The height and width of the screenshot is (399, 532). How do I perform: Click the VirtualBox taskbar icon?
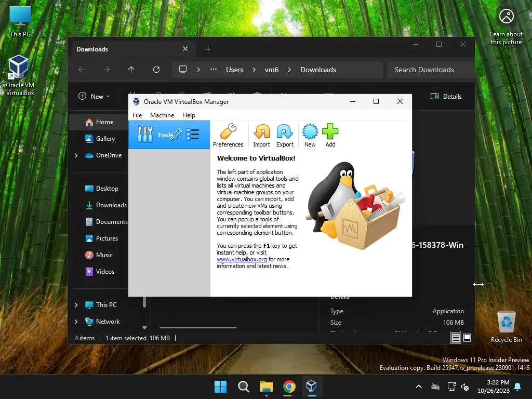312,387
